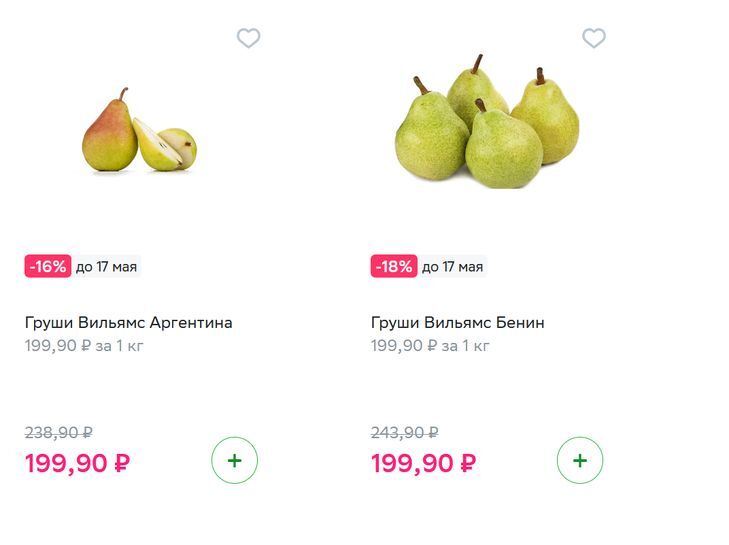Click per-kg price under Бенин title
The image size is (729, 545).
pyautogui.click(x=430, y=346)
